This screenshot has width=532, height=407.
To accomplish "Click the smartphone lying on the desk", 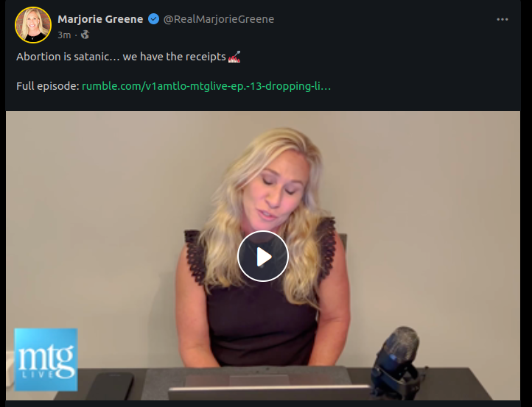I will click(110, 386).
